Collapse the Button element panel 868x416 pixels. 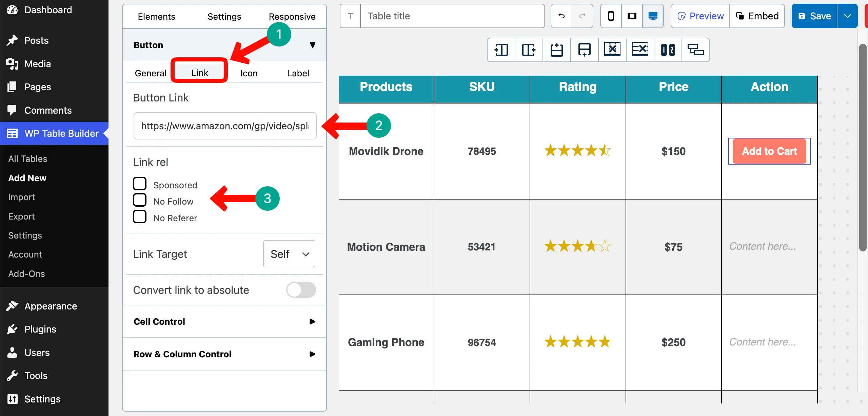[312, 45]
